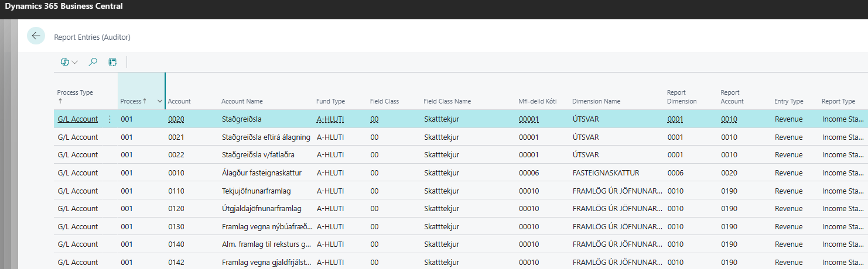Open in Excel / analyze list icon

pos(112,62)
